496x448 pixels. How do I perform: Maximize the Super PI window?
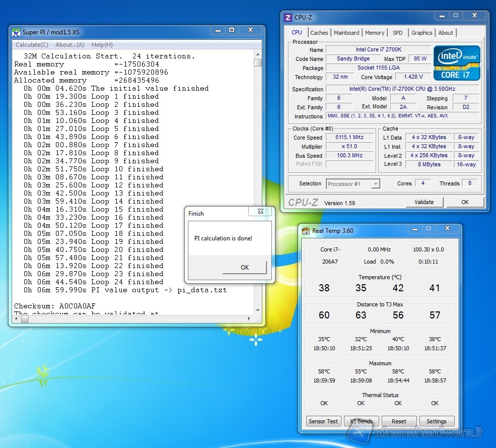[x=231, y=31]
